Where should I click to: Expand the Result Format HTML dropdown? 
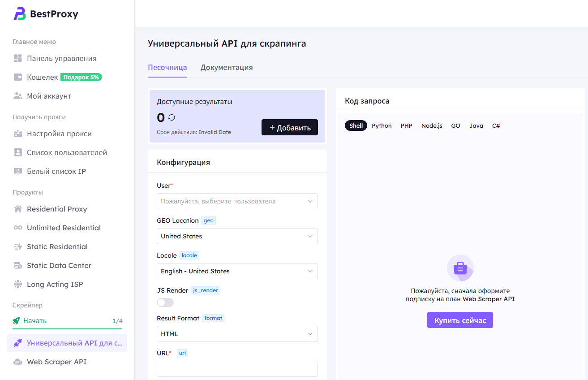pyautogui.click(x=237, y=334)
